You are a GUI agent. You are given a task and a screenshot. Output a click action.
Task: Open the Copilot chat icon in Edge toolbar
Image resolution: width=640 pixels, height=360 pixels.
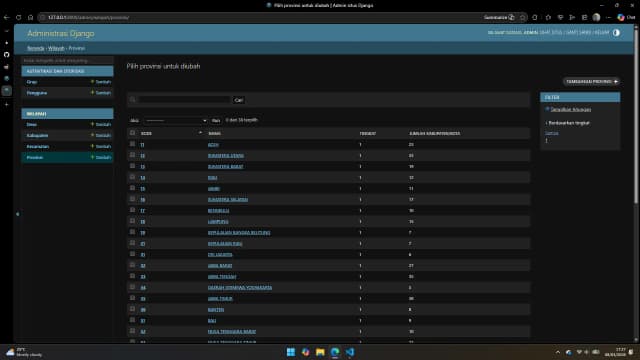621,17
